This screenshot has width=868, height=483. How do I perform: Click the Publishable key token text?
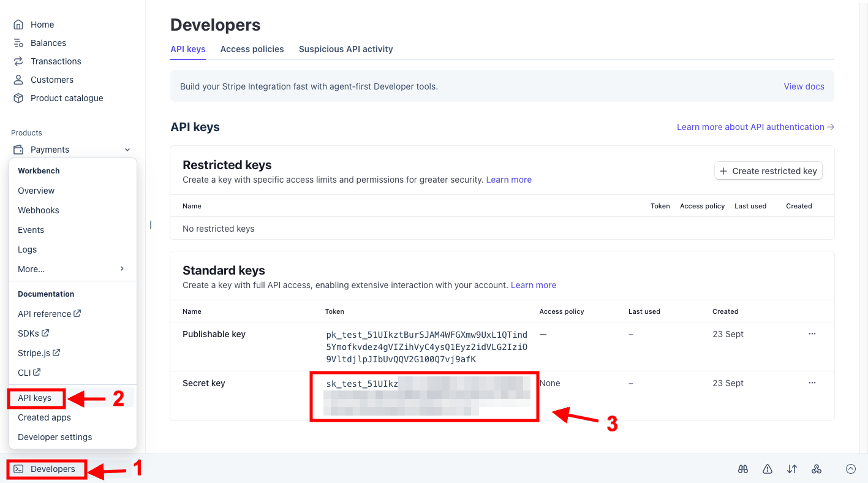pos(427,347)
